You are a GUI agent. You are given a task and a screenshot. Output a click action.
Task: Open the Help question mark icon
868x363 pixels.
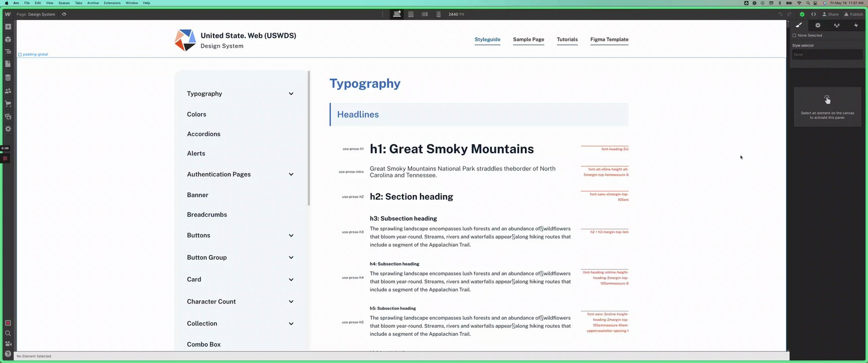[x=8, y=354]
